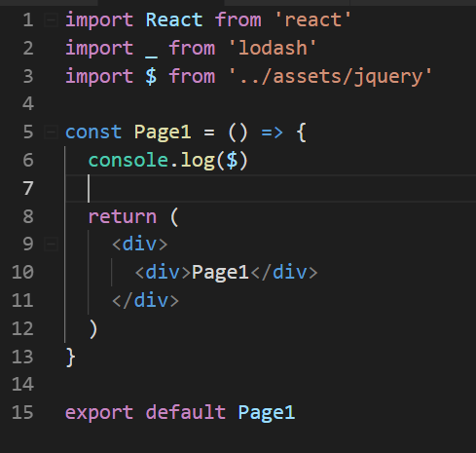Select line number 2 in the gutter
This screenshot has height=453, width=476.
click(28, 49)
